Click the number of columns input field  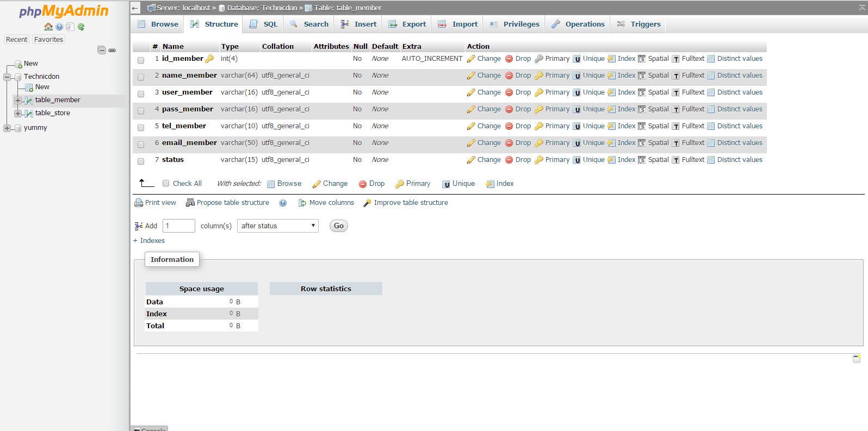(x=178, y=226)
